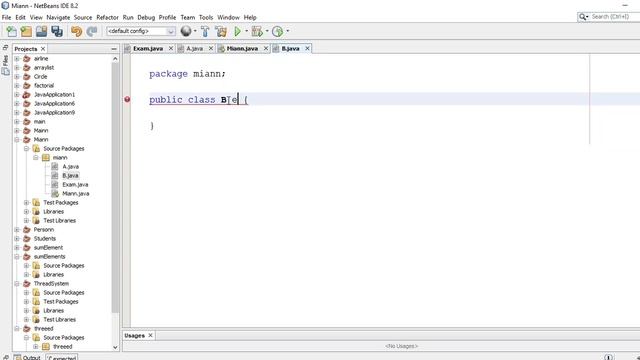The height and width of the screenshot is (360, 640).
Task: Collapse the Miann project node
Action: click(x=17, y=140)
